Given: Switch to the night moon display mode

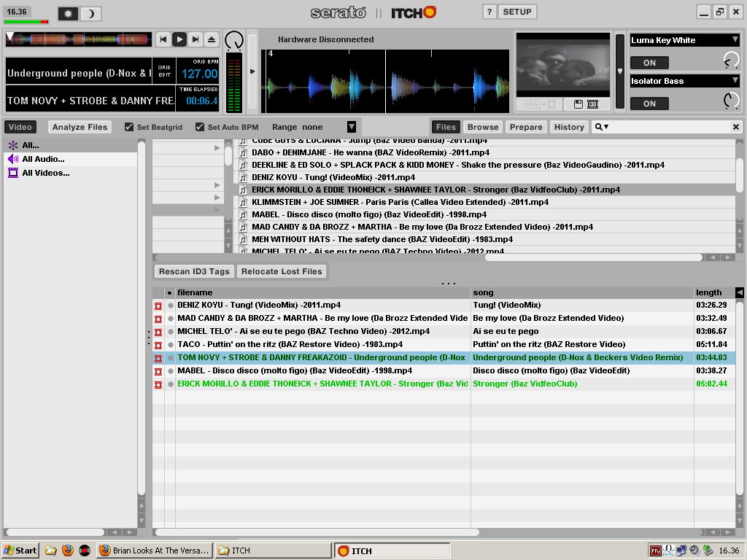Looking at the screenshot, I should point(90,14).
